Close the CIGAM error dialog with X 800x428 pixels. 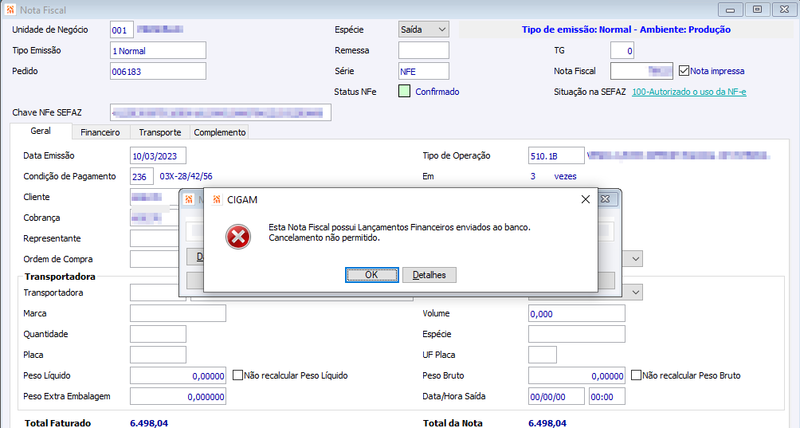point(585,199)
